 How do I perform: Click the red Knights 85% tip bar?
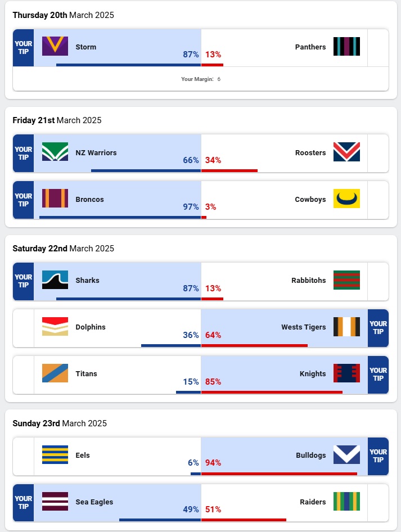(x=272, y=392)
